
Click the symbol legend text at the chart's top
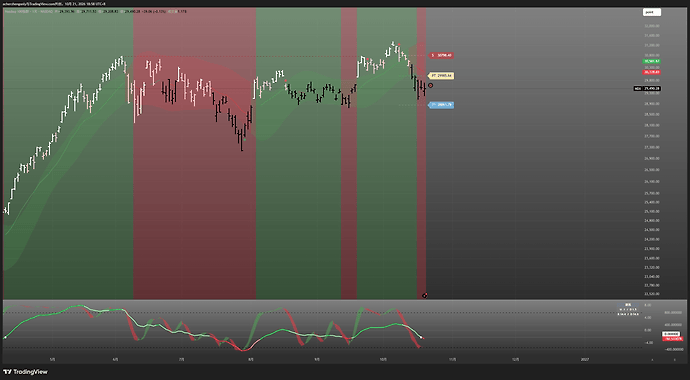click(x=95, y=11)
